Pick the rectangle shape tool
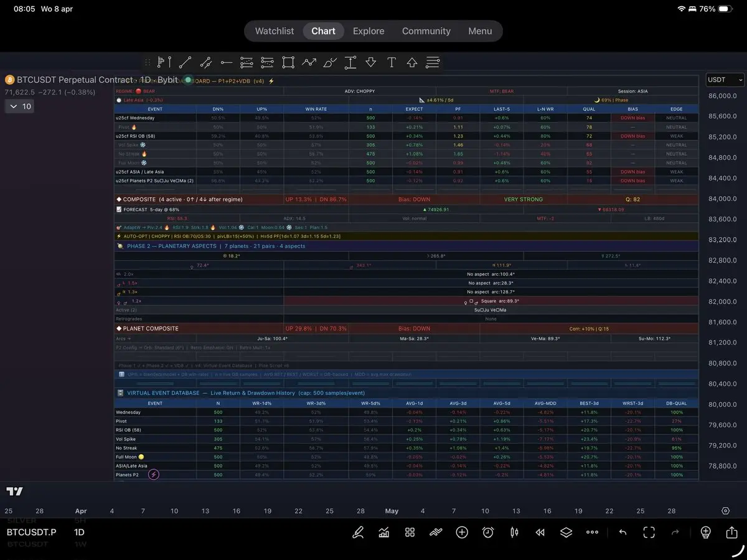The width and height of the screenshot is (747, 560). [x=288, y=62]
